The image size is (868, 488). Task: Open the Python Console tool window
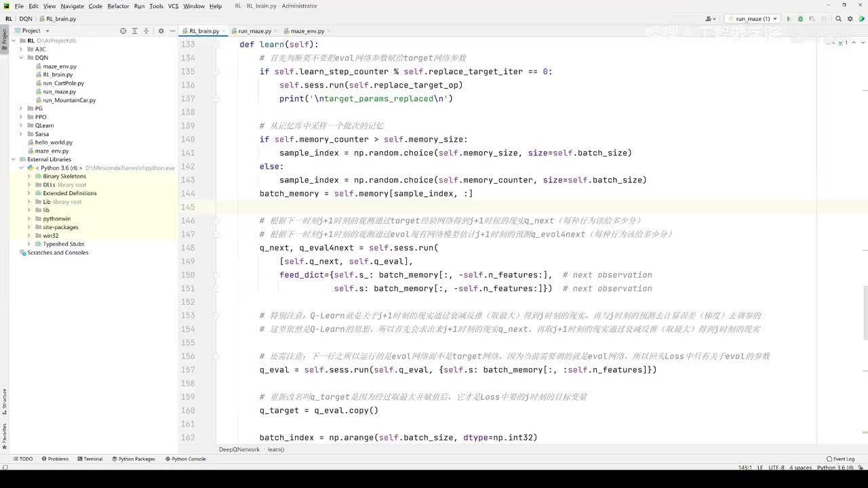click(x=185, y=459)
